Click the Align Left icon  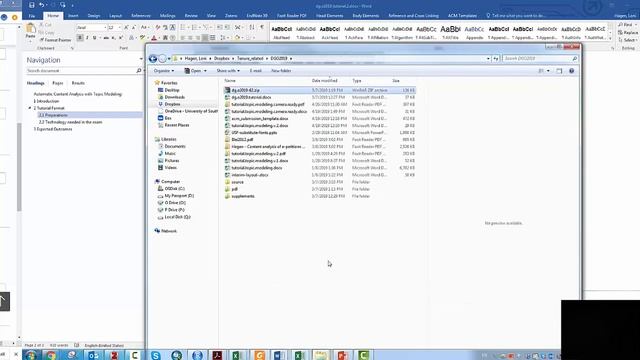pyautogui.click(x=182, y=38)
